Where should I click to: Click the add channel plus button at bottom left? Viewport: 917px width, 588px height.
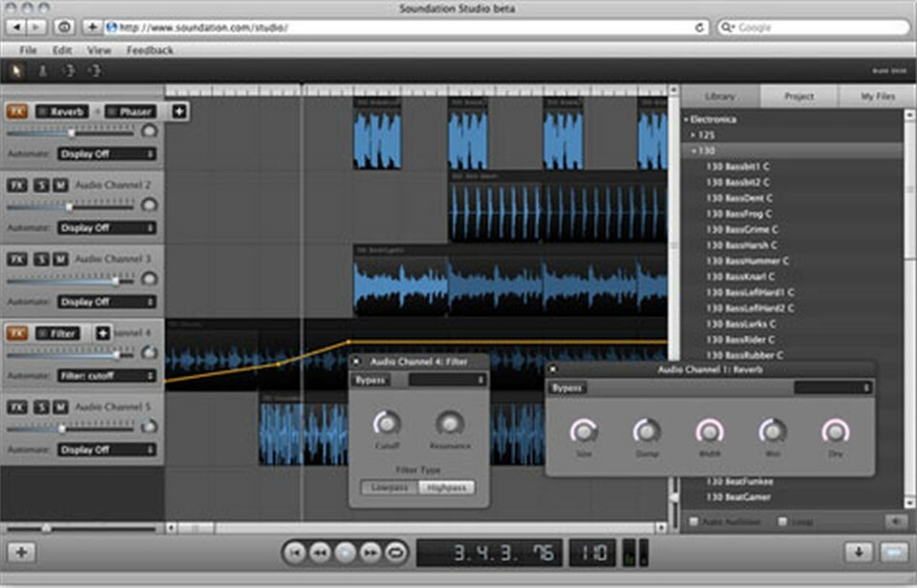22,553
